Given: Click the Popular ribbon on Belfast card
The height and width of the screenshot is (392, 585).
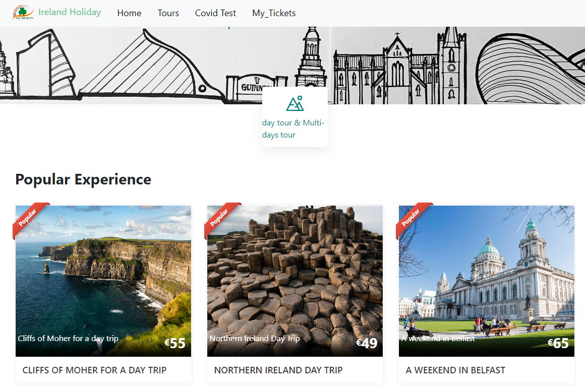Looking at the screenshot, I should click(x=411, y=218).
